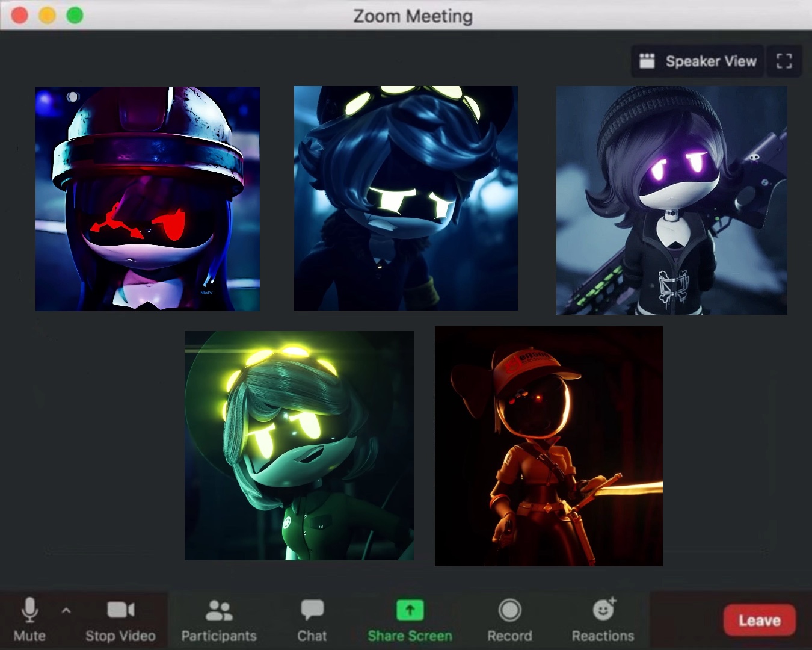Mute the microphone
812x650 pixels.
(29, 619)
